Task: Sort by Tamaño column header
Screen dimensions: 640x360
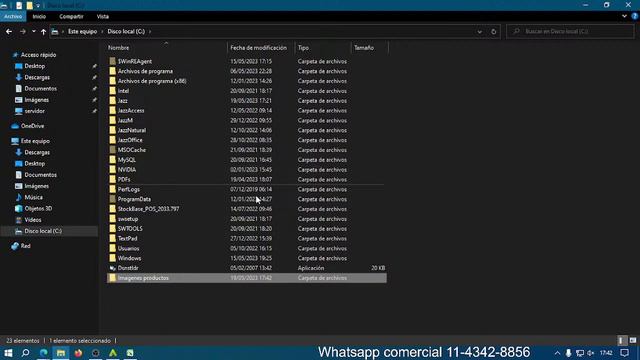Action: click(x=364, y=48)
